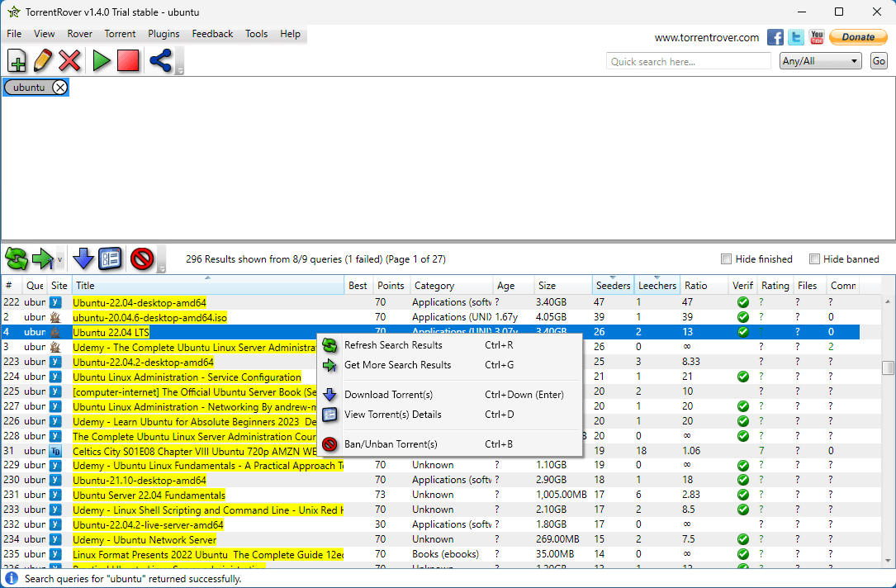The width and height of the screenshot is (896, 588).
Task: Click the ban torrent toolbar icon
Action: (x=142, y=258)
